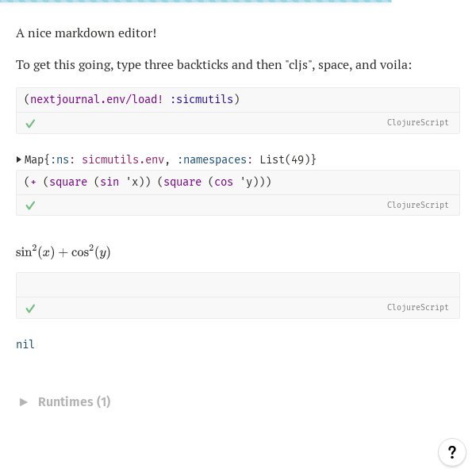The width and height of the screenshot is (476, 476).
Task: Click the sicmutils.env value in Map output
Action: pos(123,159)
